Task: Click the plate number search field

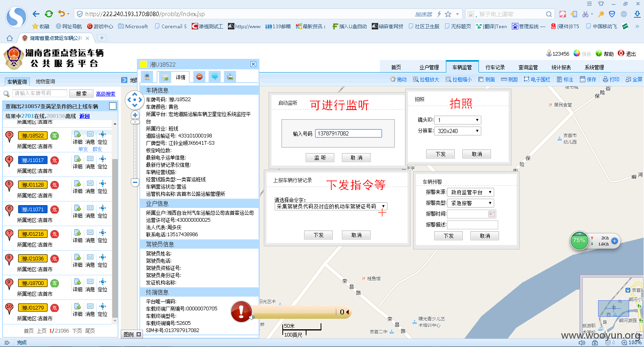Action: 39,93
